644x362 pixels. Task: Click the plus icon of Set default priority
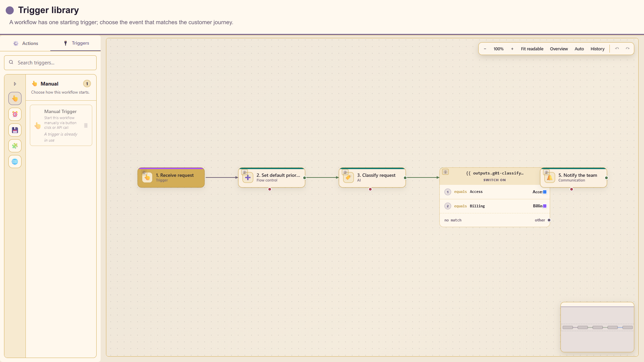pos(248,177)
